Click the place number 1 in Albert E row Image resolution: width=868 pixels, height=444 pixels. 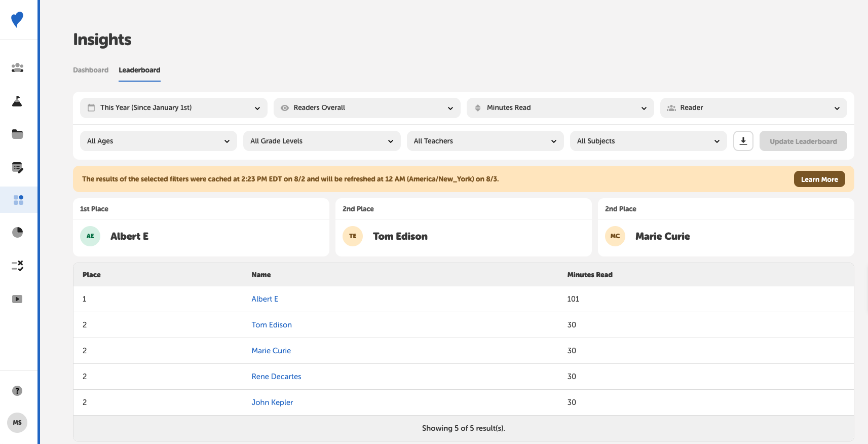tap(84, 299)
